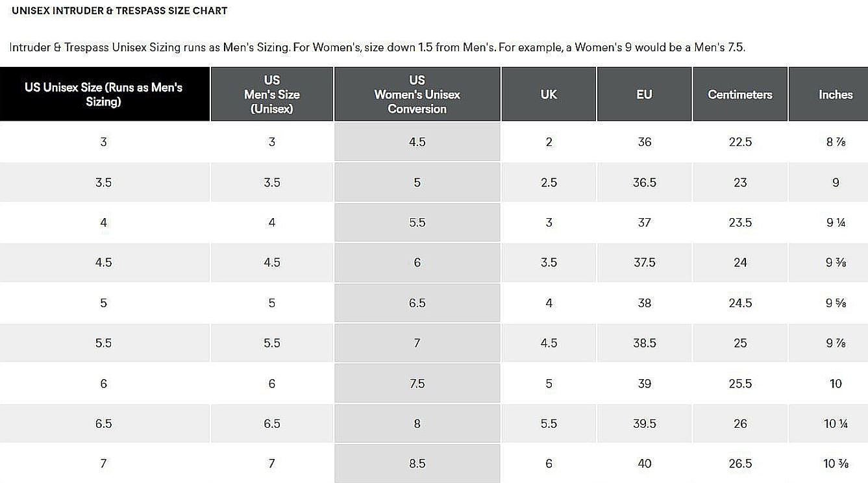Click the US Women's Unisex Conversion header
This screenshot has width=868, height=483.
tap(417, 94)
